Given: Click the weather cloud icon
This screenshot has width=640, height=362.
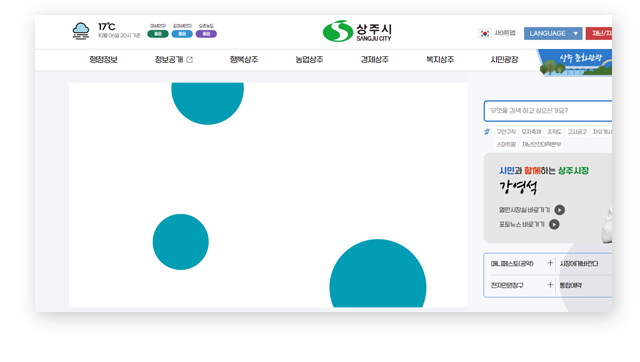Looking at the screenshot, I should pos(81,31).
